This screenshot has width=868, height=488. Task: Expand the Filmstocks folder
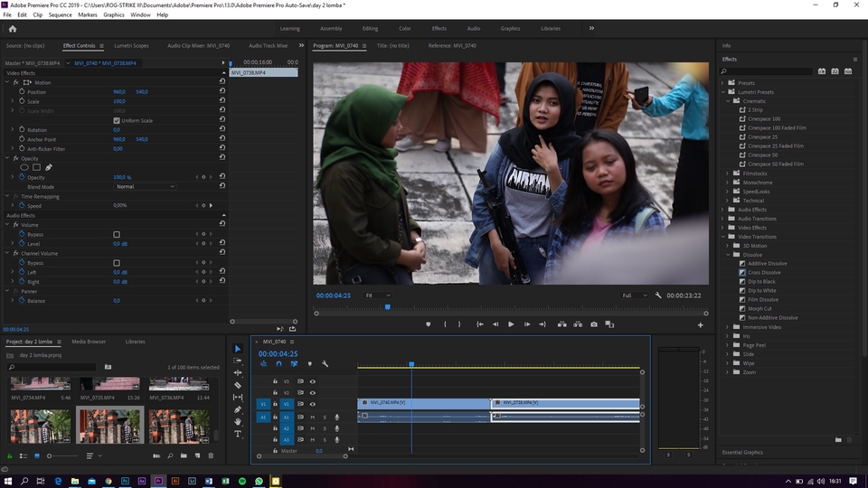tap(728, 174)
